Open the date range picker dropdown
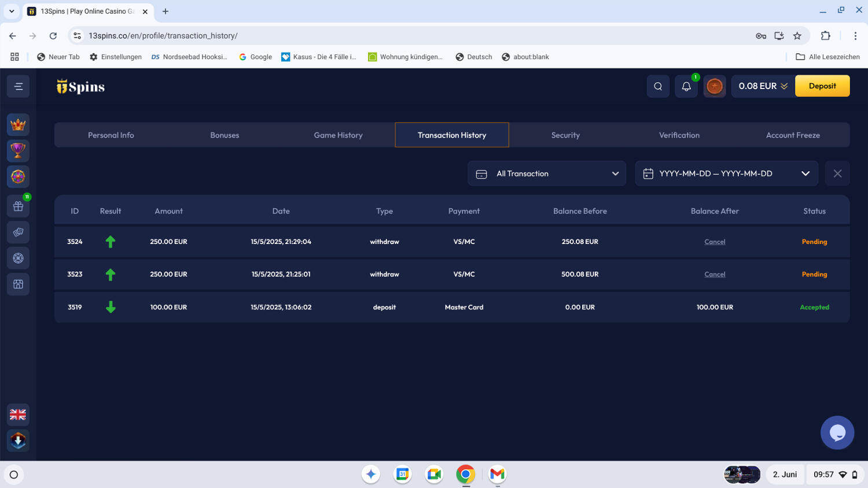Viewport: 868px width, 488px height. coord(726,173)
